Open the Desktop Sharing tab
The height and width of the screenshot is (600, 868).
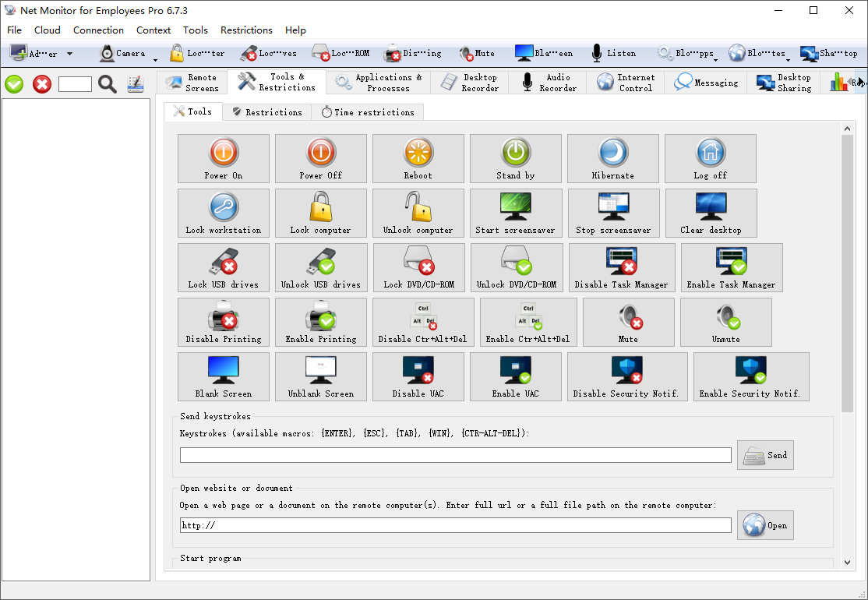point(784,83)
